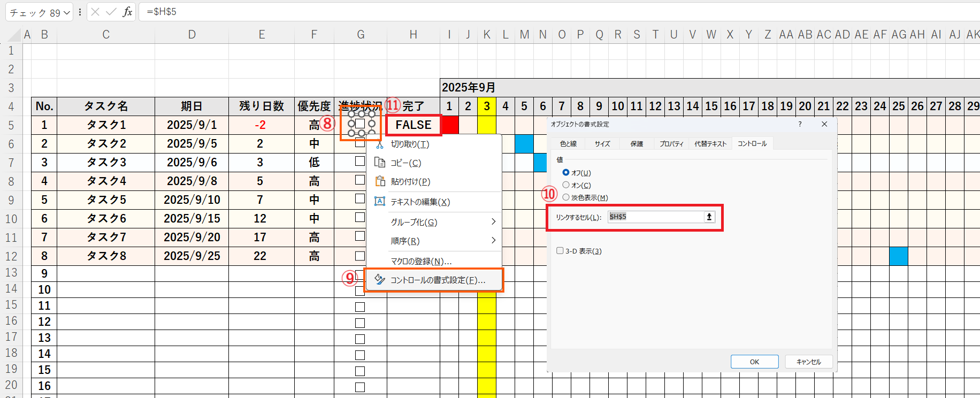Click the formula bar enter checkmark icon
980x398 pixels.
coord(111,12)
